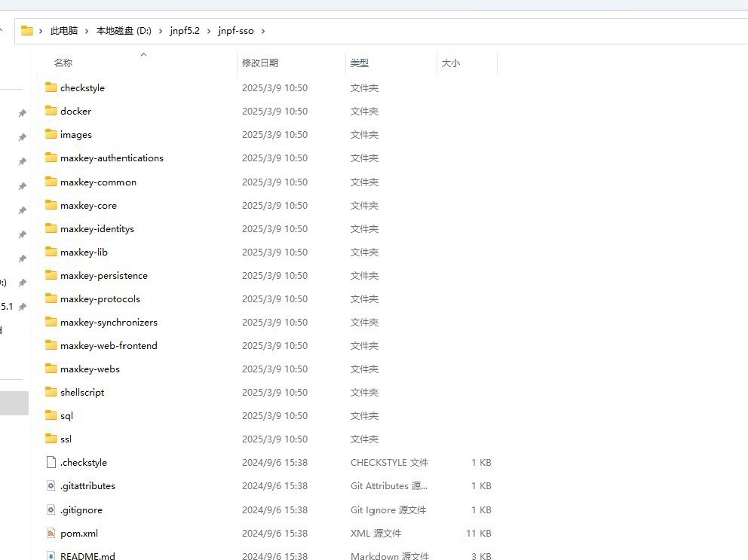Sort by 名称 column header
Screen dimensions: 748x560
63,63
